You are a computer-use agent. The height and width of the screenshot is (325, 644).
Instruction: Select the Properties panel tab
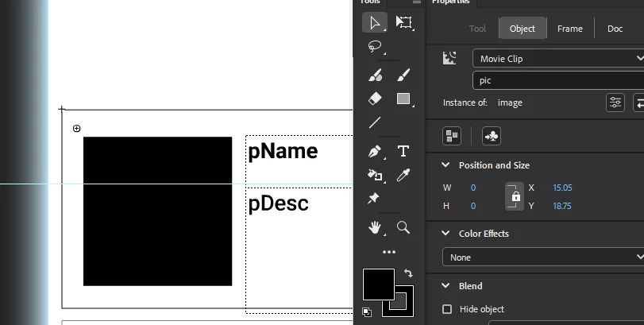pyautogui.click(x=450, y=2)
